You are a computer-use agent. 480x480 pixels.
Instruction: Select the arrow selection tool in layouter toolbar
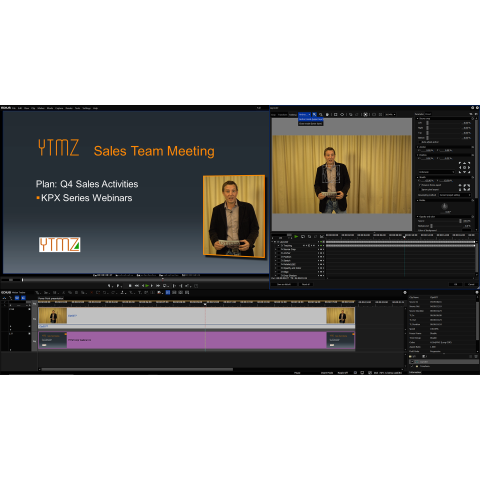coord(314,114)
